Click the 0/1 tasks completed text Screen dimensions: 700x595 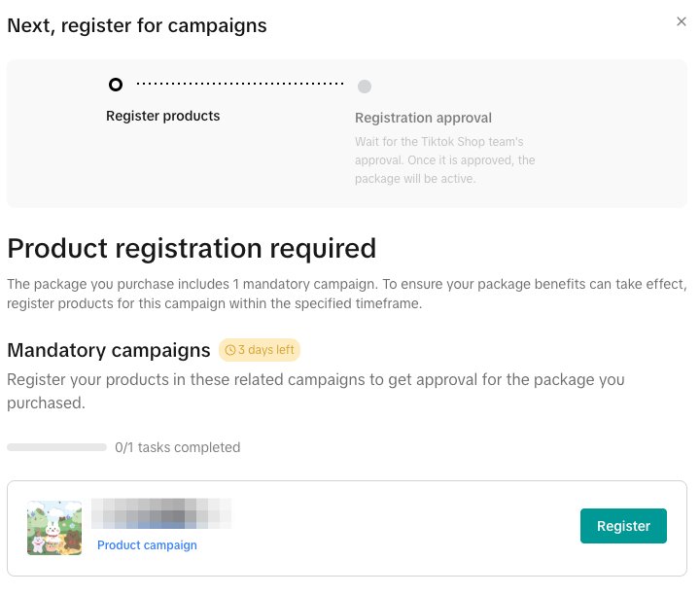(x=177, y=447)
